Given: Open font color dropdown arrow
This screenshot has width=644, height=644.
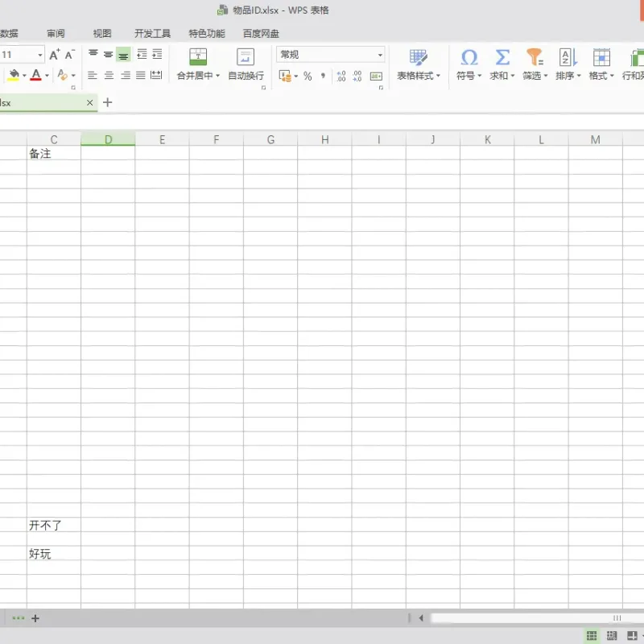Looking at the screenshot, I should pos(47,76).
